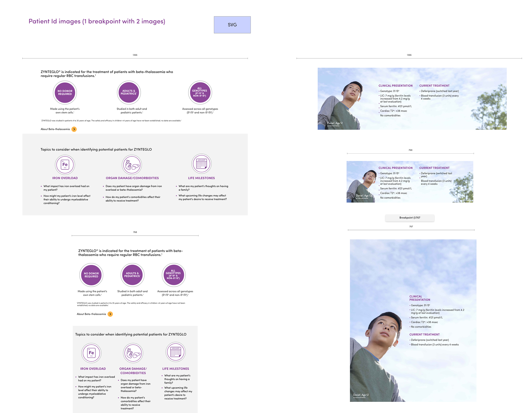Open the About Beta-thalassemia link in 768 layout
The width and height of the screenshot is (532, 413).
(91, 314)
